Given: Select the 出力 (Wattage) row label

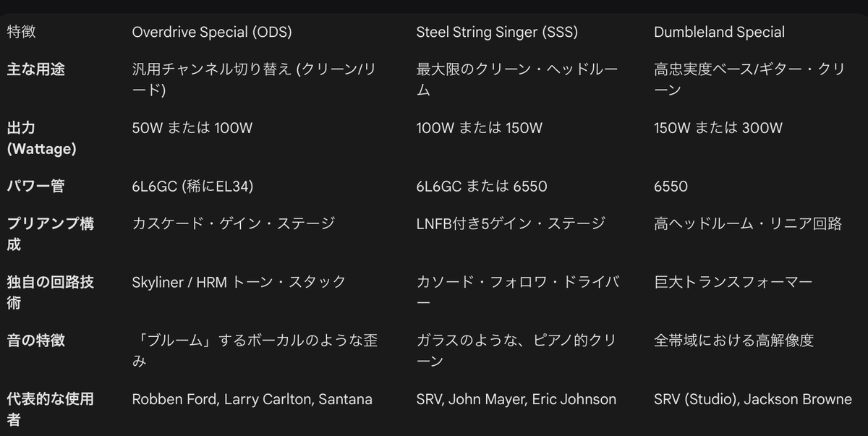Looking at the screenshot, I should coord(41,138).
